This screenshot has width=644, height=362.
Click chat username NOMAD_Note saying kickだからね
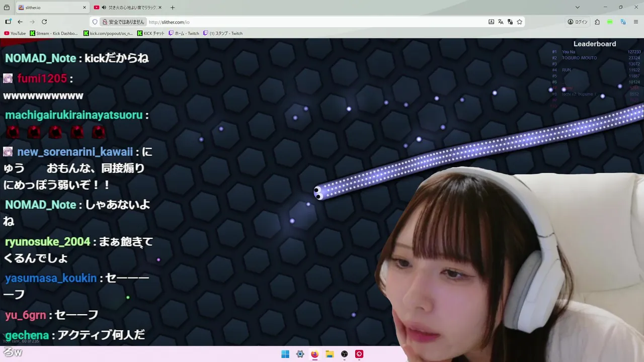pyautogui.click(x=40, y=58)
